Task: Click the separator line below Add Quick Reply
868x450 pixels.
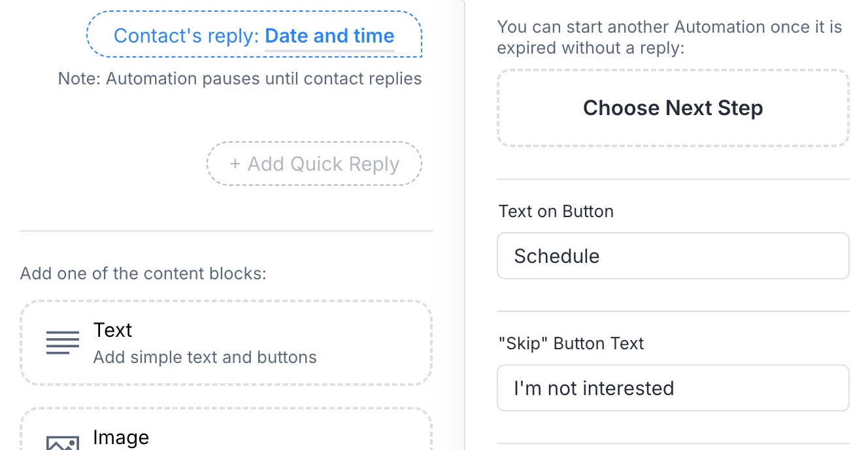Action: pyautogui.click(x=226, y=231)
